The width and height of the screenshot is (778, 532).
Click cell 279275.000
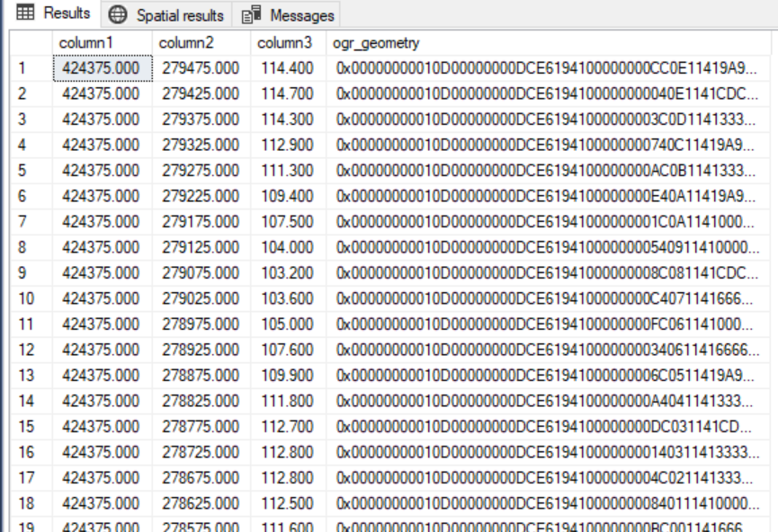(201, 171)
